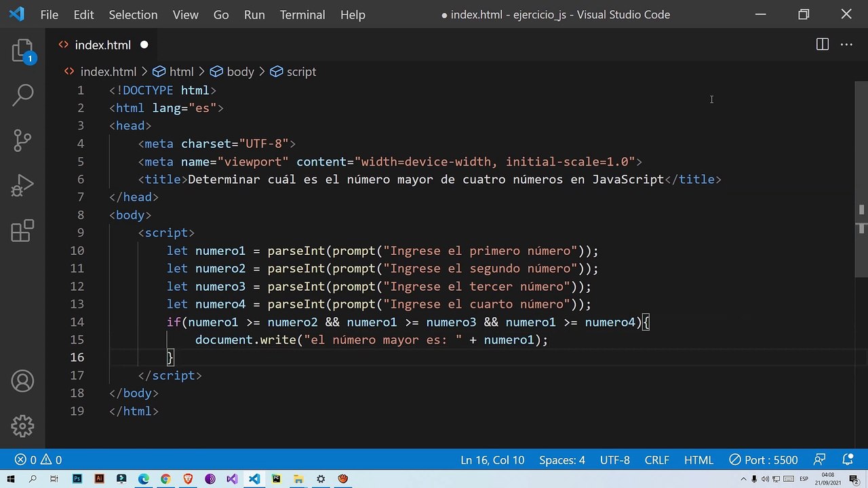Open Brave browser from taskbar

pyautogui.click(x=188, y=479)
